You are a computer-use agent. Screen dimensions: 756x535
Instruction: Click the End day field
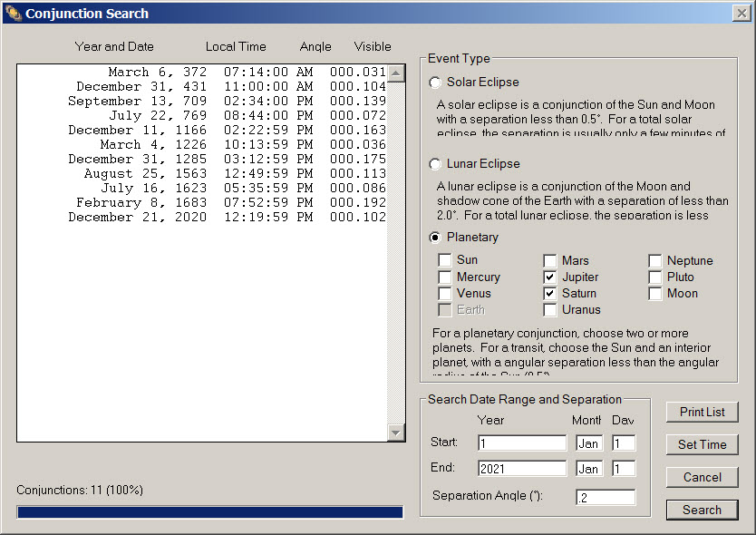tap(624, 469)
